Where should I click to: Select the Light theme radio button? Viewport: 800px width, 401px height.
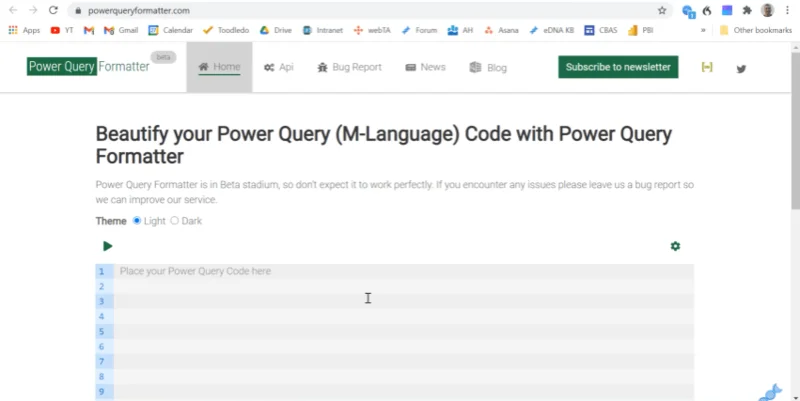(x=137, y=220)
